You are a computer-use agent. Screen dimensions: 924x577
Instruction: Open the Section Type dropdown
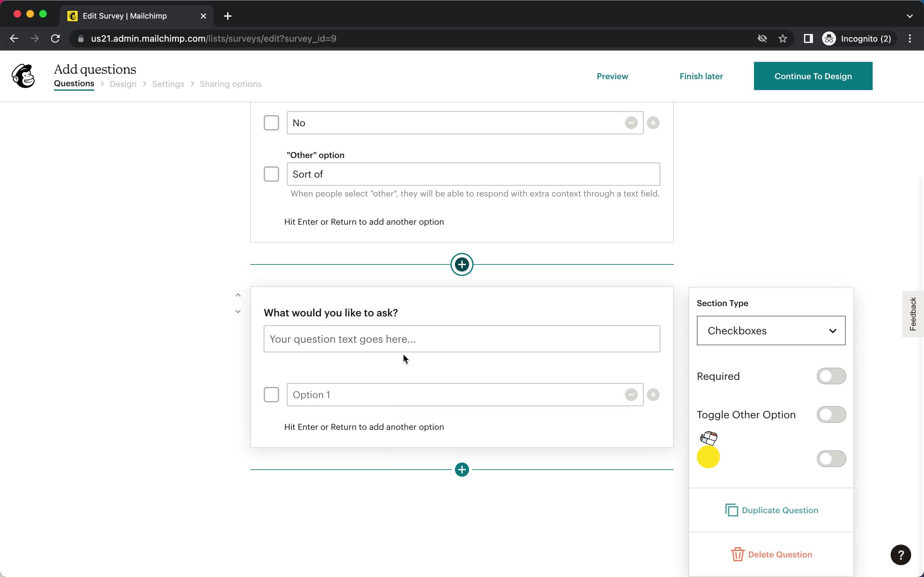771,330
